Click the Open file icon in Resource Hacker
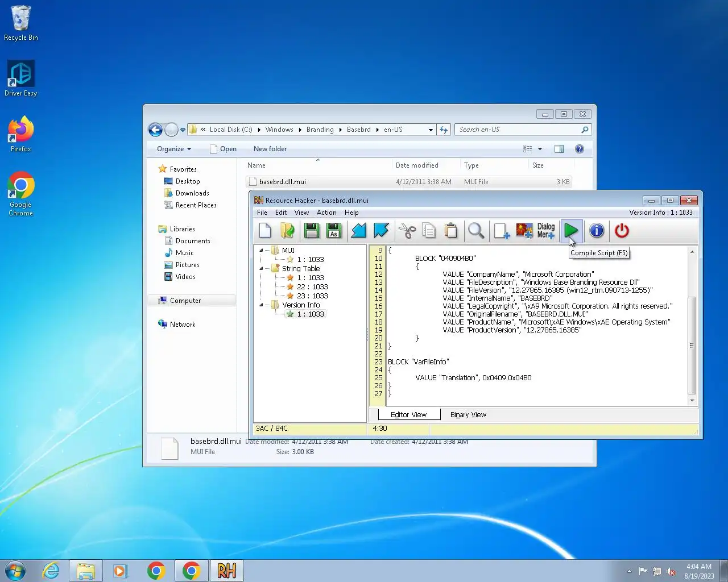Screen dimensions: 728x582 pyautogui.click(x=287, y=231)
